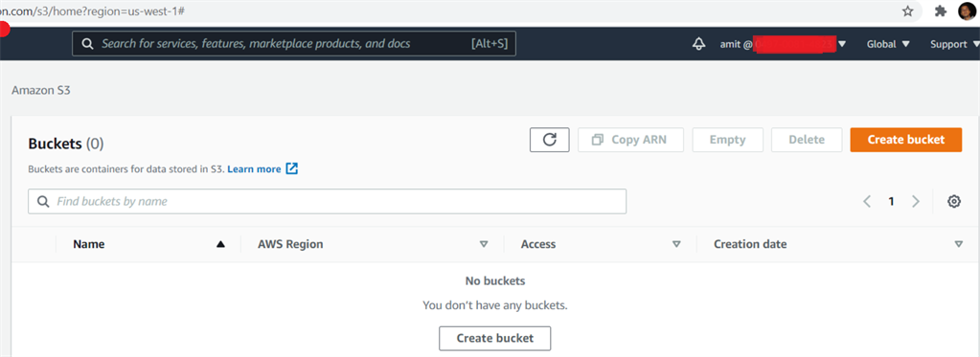Screen dimensions: 980x357
Task: Sort by Name using the ascending arrow
Action: point(220,244)
